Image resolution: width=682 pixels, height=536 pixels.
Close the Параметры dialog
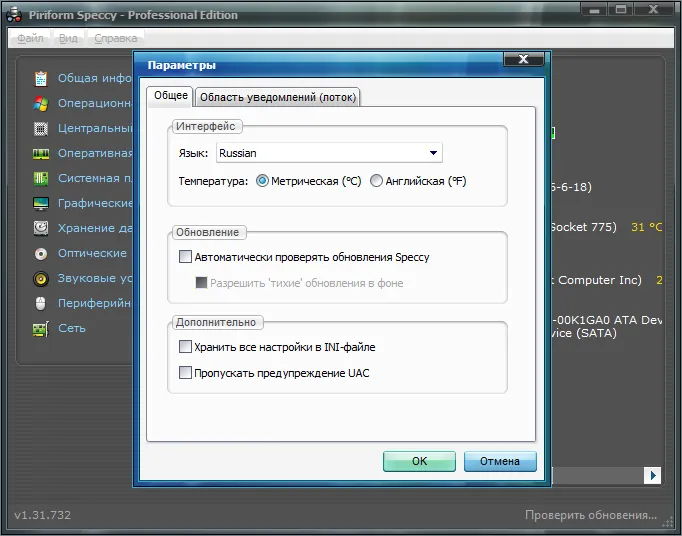click(524, 59)
